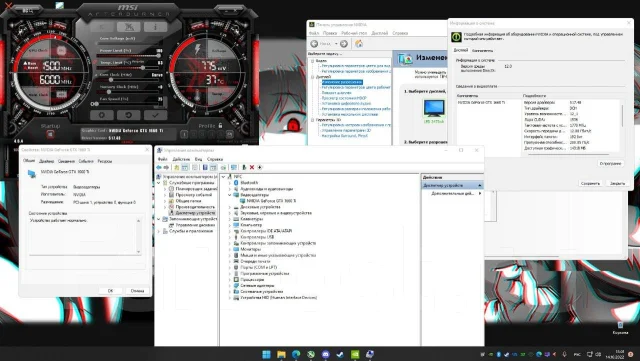Collapse the Видеоадаптеры category
This screenshot has height=361, width=640.
tap(230, 195)
